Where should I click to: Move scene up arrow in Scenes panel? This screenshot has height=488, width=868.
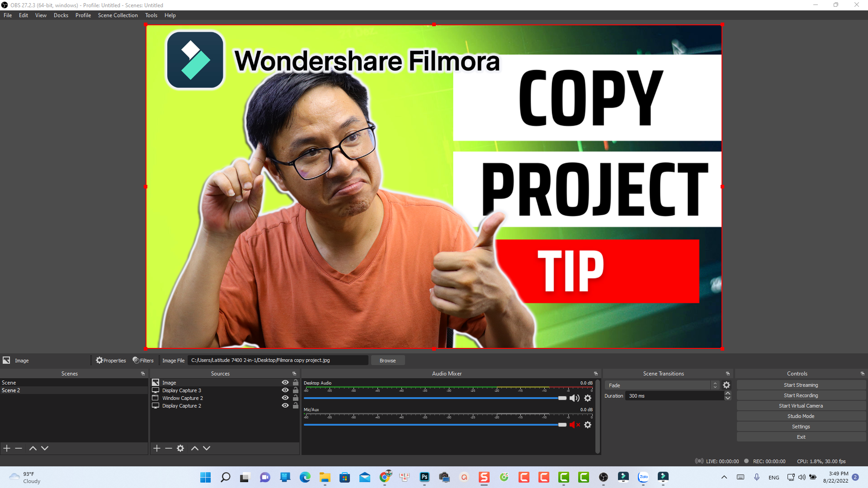[x=33, y=448]
